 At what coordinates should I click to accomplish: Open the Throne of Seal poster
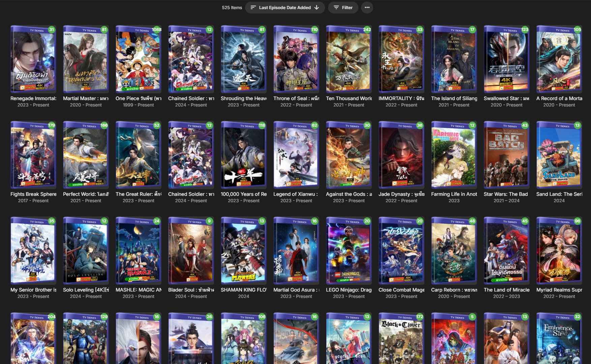click(296, 59)
